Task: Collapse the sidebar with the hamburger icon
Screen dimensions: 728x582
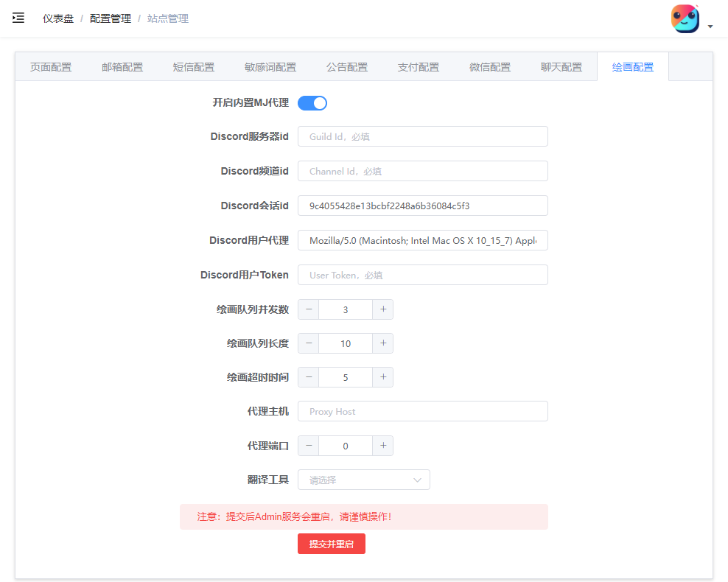Action: click(x=18, y=18)
